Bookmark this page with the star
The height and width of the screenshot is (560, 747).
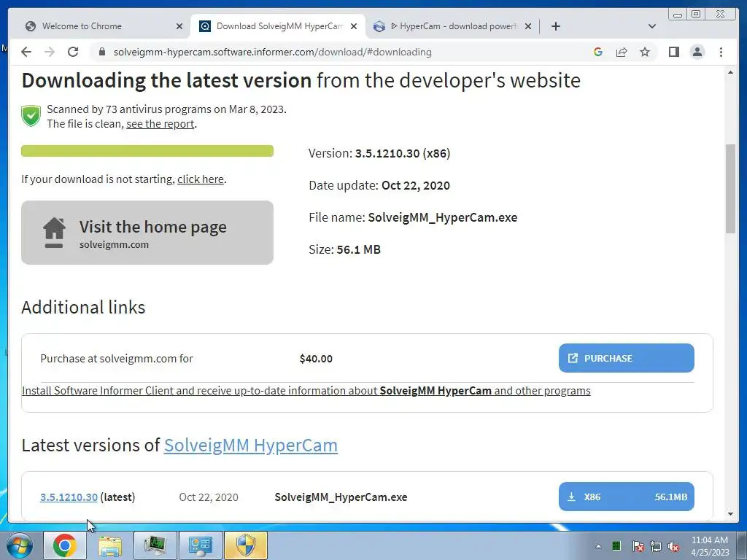pos(645,52)
